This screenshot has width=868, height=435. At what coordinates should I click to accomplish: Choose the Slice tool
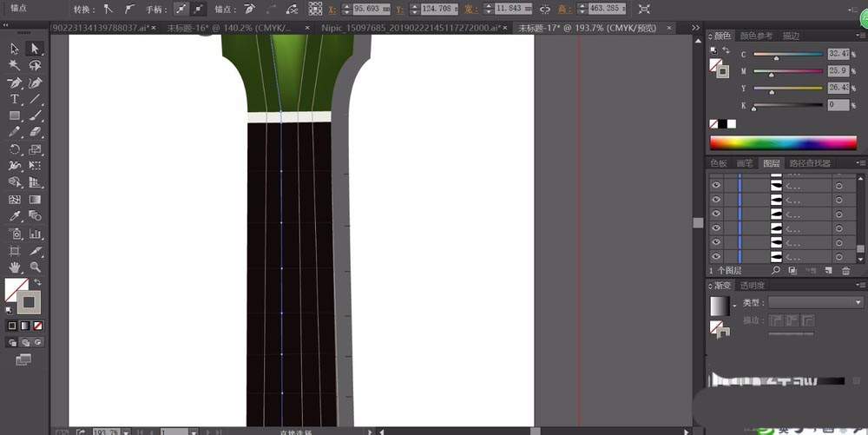click(x=35, y=251)
